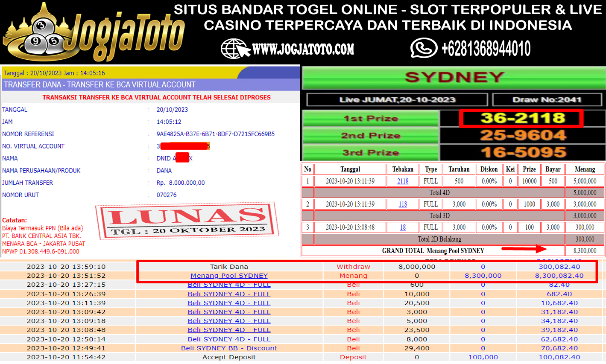Open Beli SYDNEY 4D - FULL at 13:08:48

(229, 330)
